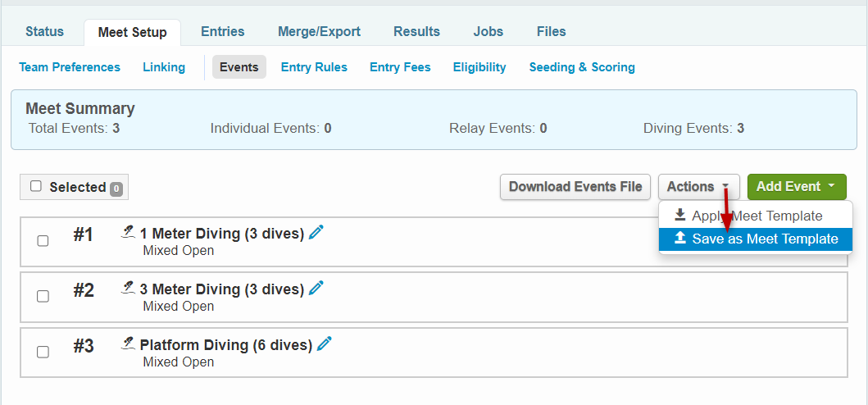868x405 pixels.
Task: Open the Team Preferences link
Action: click(x=70, y=67)
